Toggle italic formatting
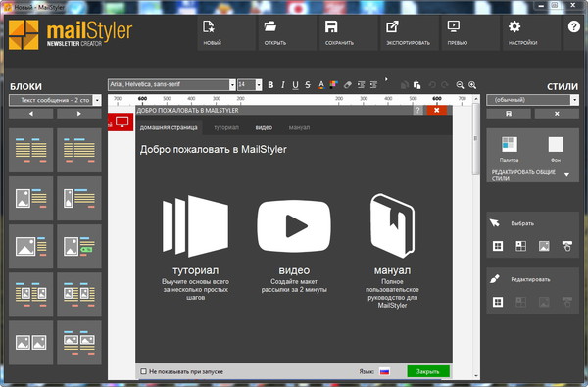The image size is (588, 387). (x=283, y=85)
